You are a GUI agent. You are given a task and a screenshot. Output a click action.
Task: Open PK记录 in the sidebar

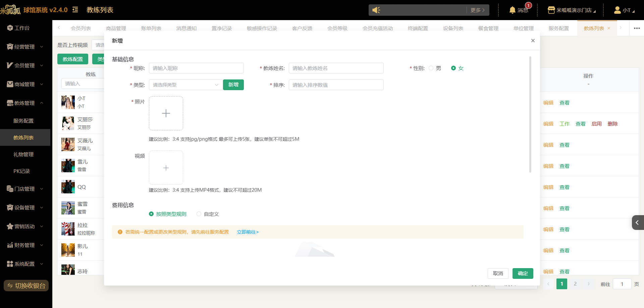pyautogui.click(x=22, y=171)
